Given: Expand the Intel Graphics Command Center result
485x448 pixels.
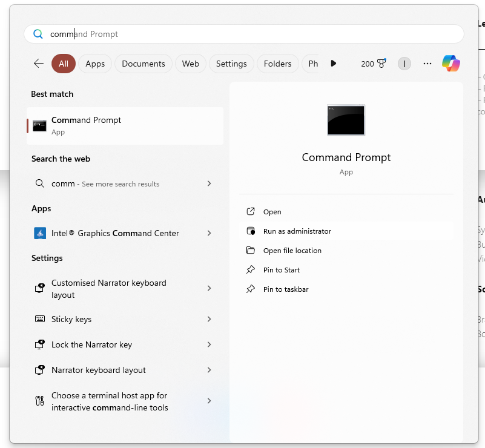Looking at the screenshot, I should tap(209, 233).
